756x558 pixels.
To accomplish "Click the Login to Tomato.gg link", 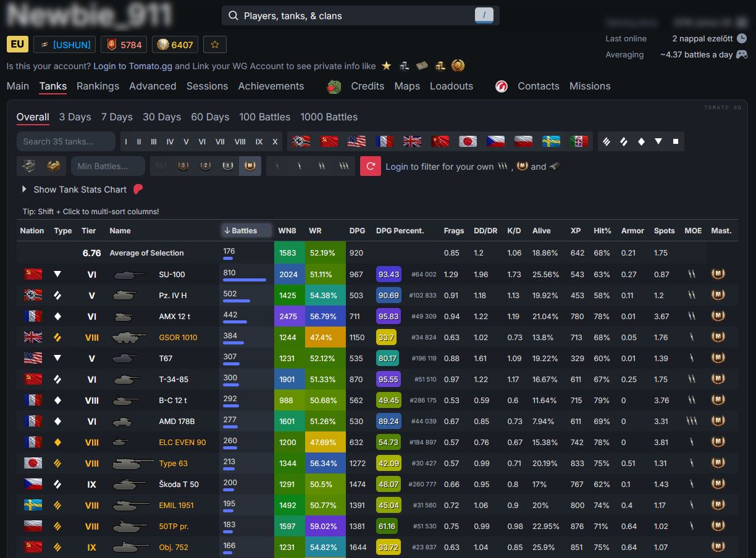I will [133, 66].
